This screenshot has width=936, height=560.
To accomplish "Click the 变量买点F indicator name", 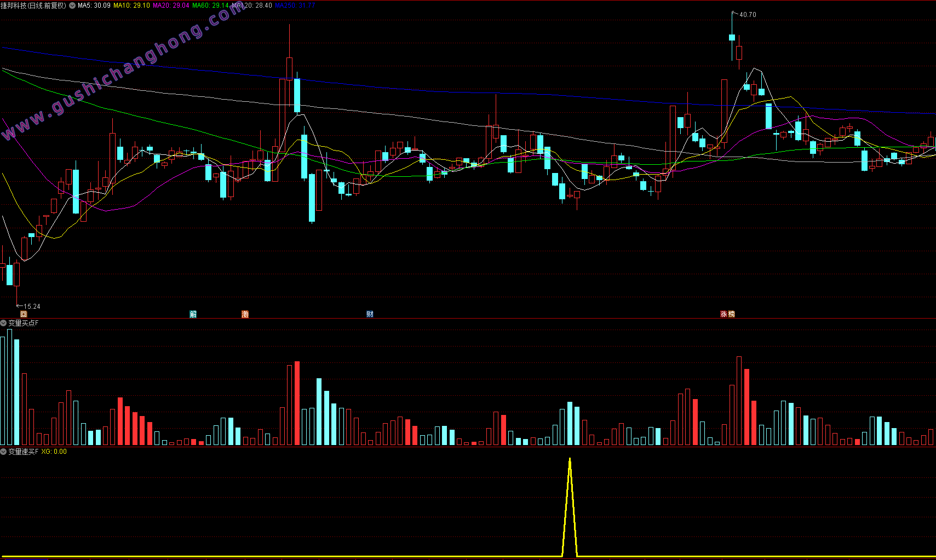I will [x=24, y=323].
